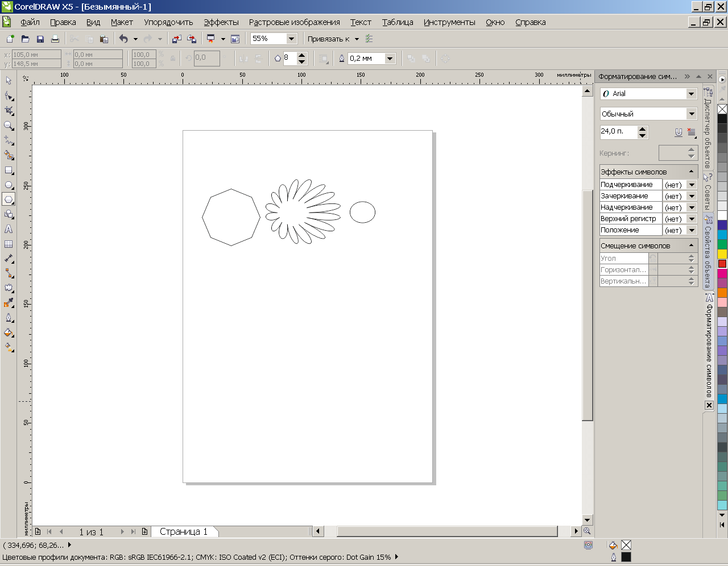Screen dimensions: 728x566
Task: Open the Верхний регистр dropdown
Action: [692, 219]
